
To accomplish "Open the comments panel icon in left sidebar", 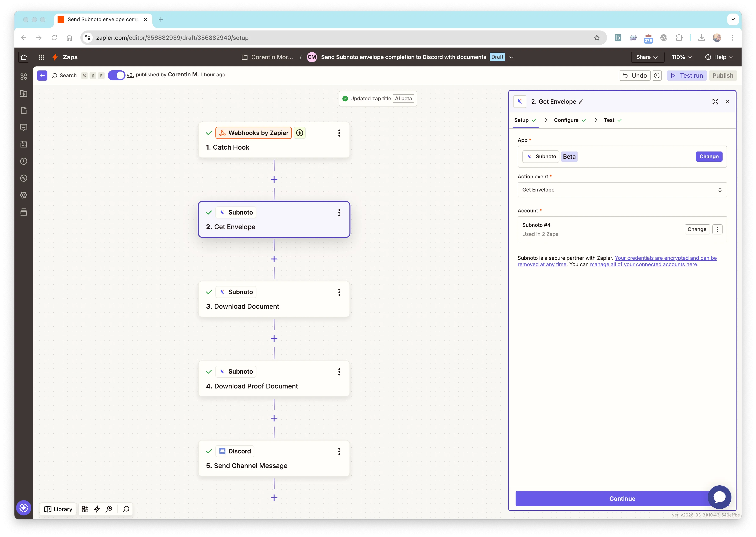I will (24, 127).
